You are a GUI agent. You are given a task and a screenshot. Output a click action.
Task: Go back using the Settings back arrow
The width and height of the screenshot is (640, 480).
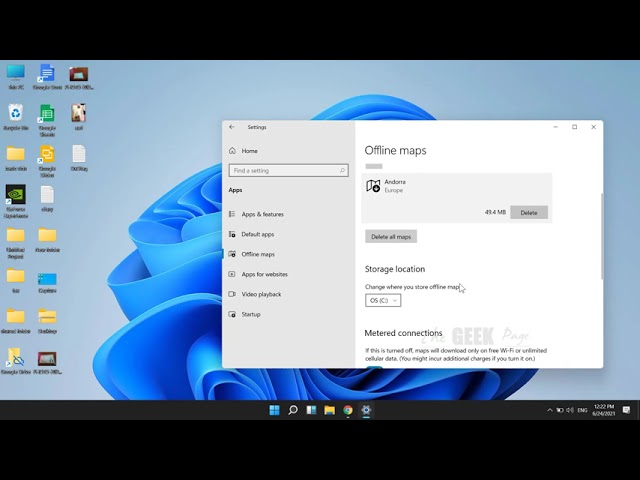point(232,127)
